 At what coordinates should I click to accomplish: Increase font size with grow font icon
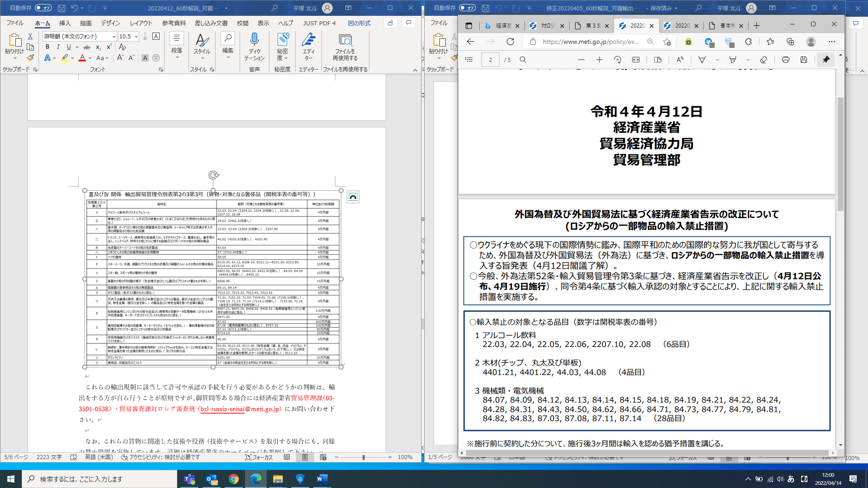pyautogui.click(x=120, y=58)
